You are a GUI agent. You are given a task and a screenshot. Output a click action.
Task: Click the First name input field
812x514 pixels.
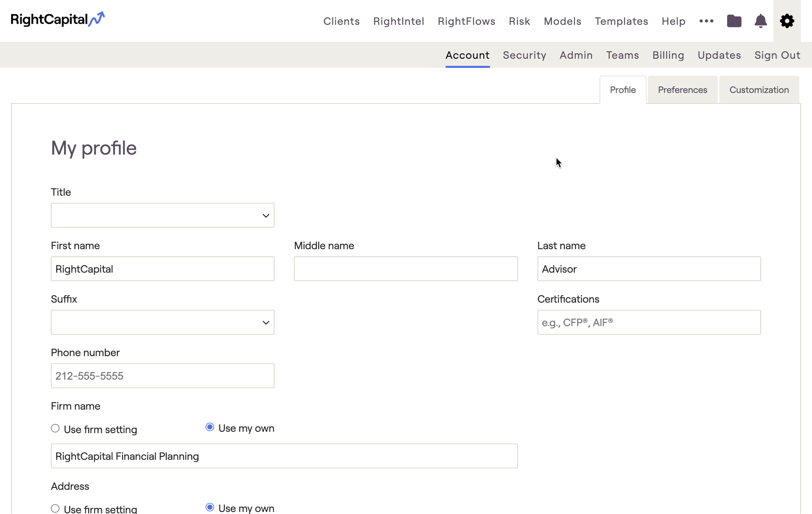(162, 269)
